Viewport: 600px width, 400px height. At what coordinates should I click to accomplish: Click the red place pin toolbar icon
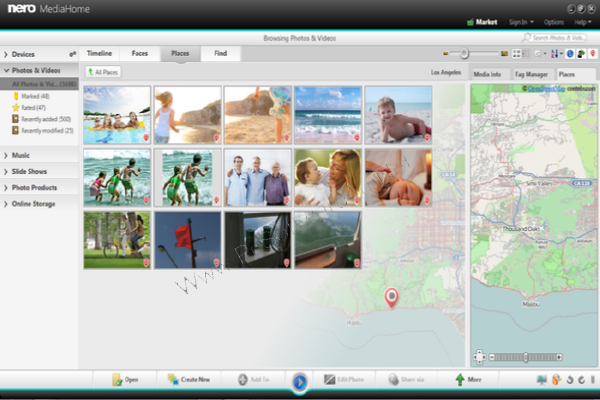tap(593, 54)
